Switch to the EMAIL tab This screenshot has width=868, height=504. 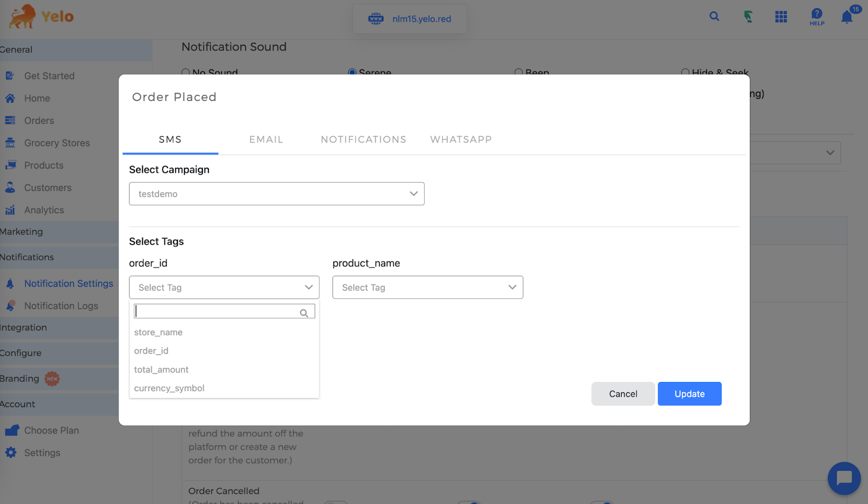(266, 139)
